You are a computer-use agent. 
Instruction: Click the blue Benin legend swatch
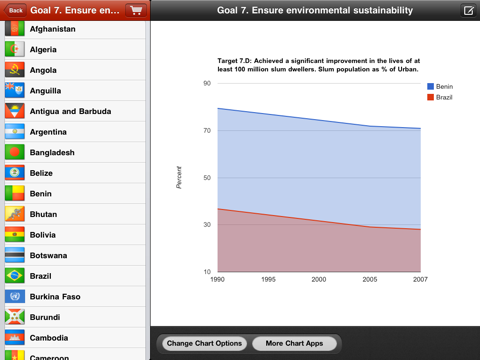pyautogui.click(x=430, y=86)
